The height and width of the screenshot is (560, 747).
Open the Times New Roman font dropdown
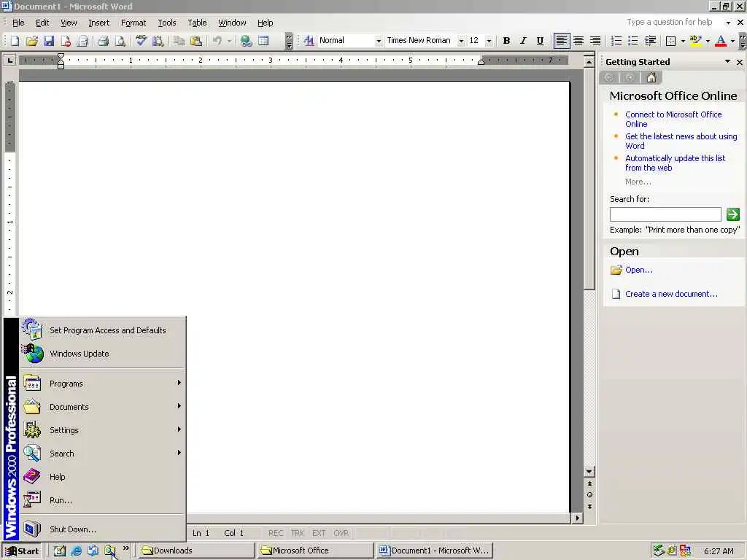(461, 41)
